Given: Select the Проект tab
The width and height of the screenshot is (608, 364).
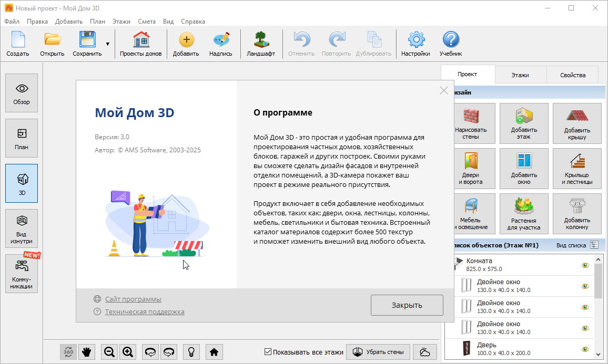Looking at the screenshot, I should pyautogui.click(x=467, y=74).
